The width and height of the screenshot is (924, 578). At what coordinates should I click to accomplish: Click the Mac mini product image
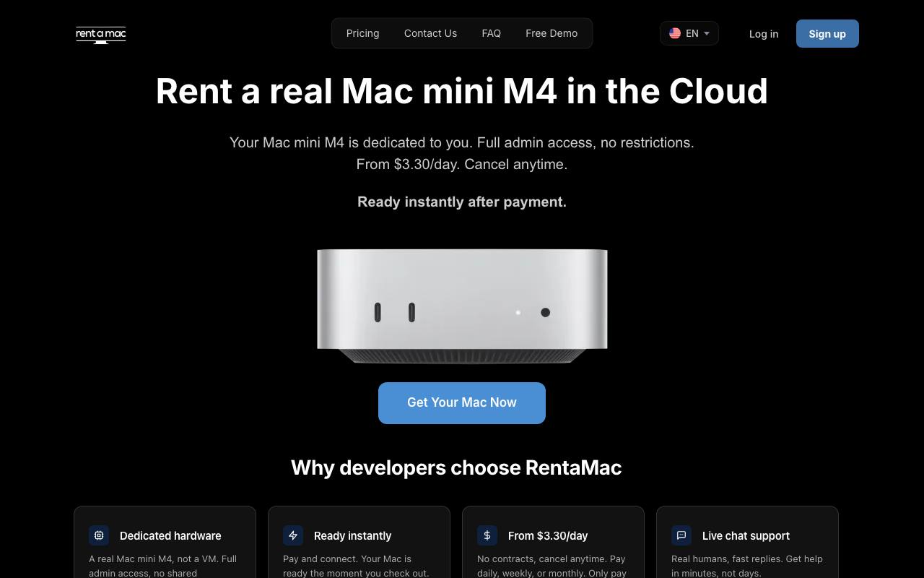point(462,306)
